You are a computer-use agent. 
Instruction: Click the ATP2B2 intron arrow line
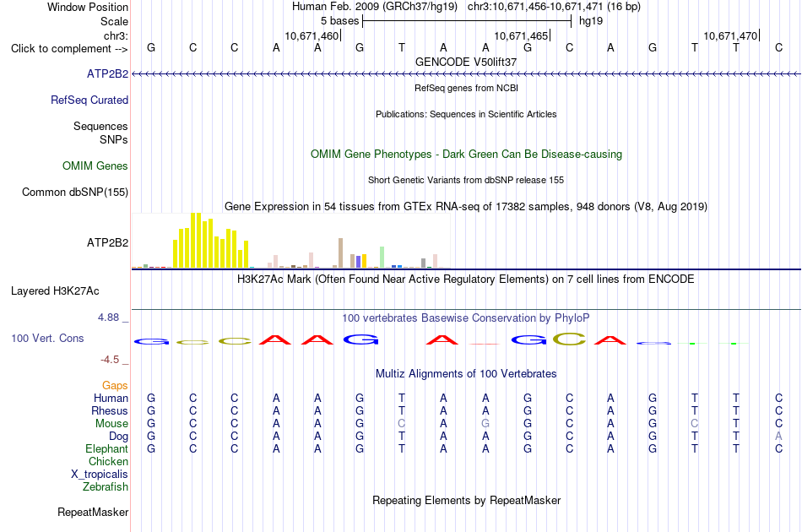pyautogui.click(x=466, y=74)
